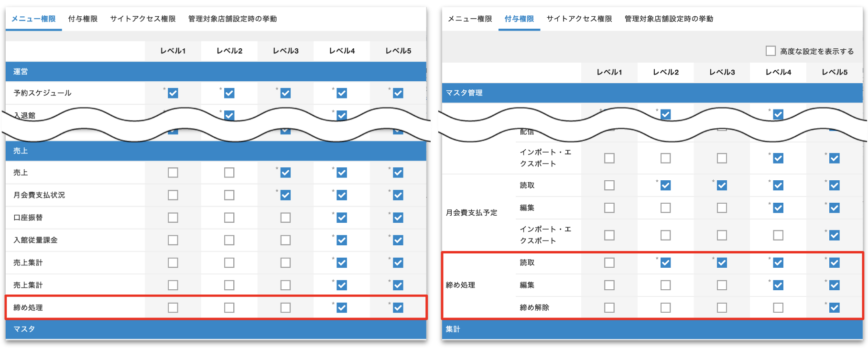The image size is (868, 350).
Task: Collapse the マスタ管理 section header
Action: tap(652, 93)
